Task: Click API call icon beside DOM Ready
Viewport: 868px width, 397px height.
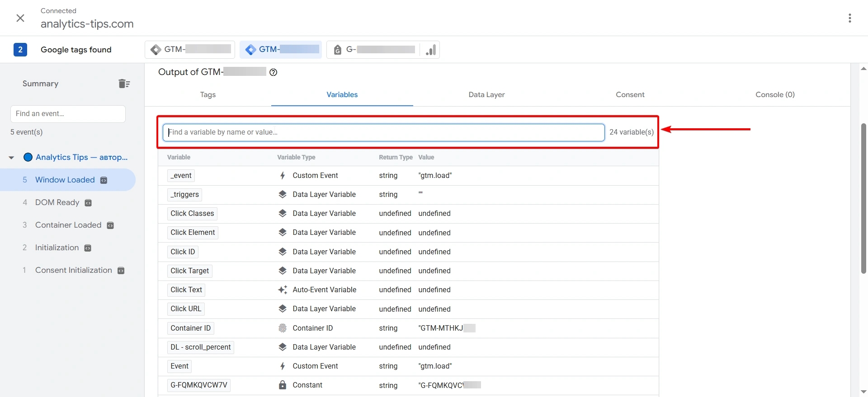Action: (88, 203)
